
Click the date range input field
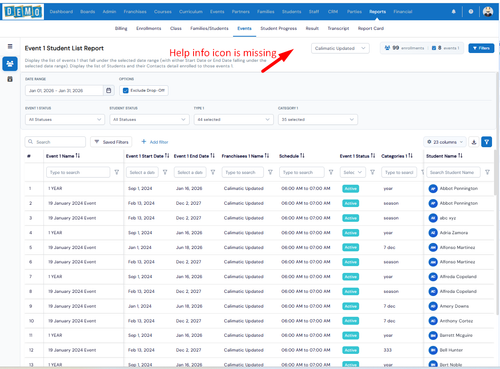pyautogui.click(x=64, y=90)
